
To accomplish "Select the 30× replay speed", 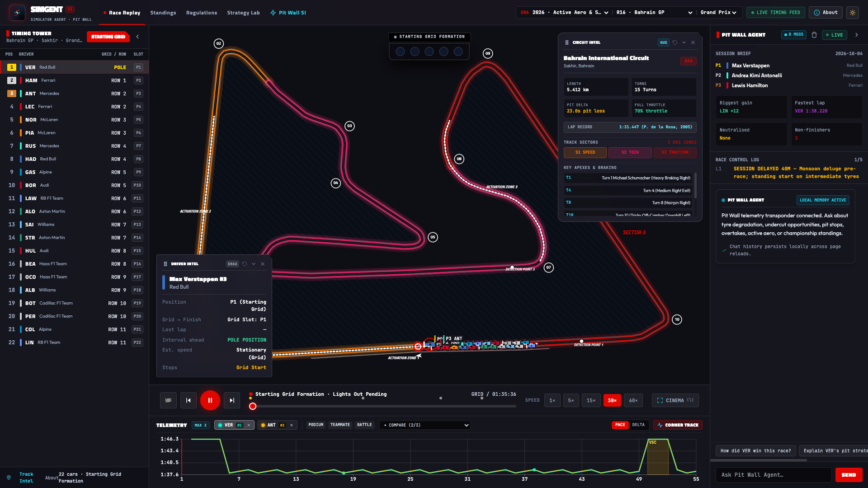I will click(612, 400).
